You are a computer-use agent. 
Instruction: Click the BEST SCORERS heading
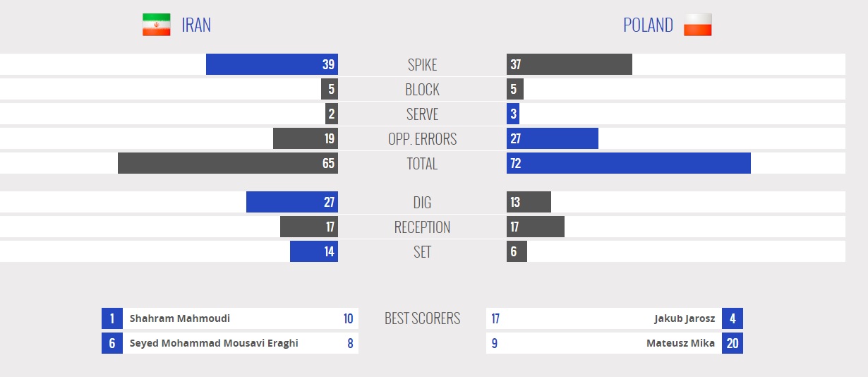422,318
